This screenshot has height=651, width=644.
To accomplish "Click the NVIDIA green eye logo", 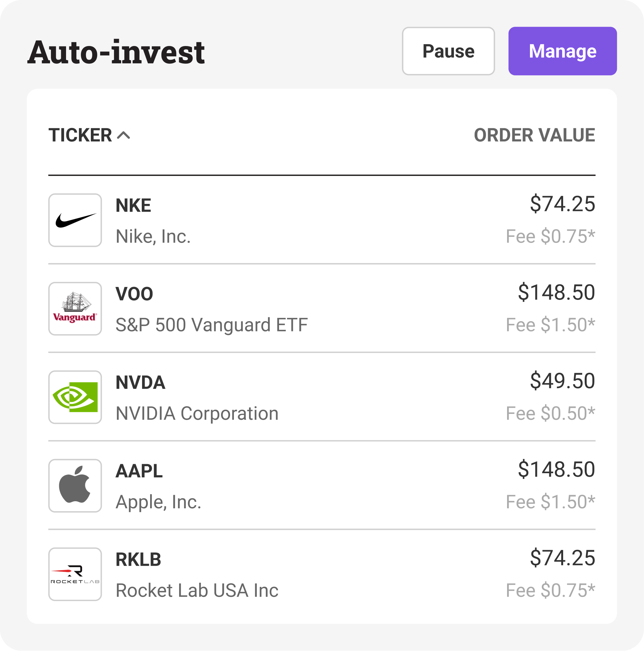I will pos(75,397).
